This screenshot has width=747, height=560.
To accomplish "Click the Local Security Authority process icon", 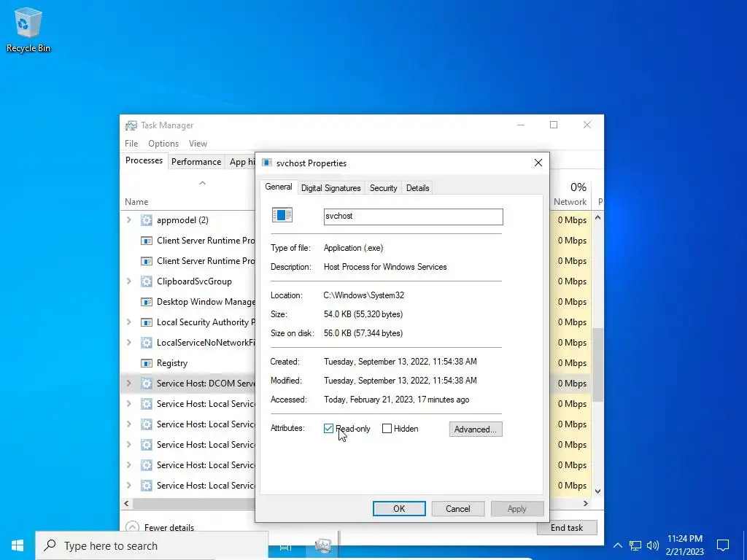I will pos(146,322).
